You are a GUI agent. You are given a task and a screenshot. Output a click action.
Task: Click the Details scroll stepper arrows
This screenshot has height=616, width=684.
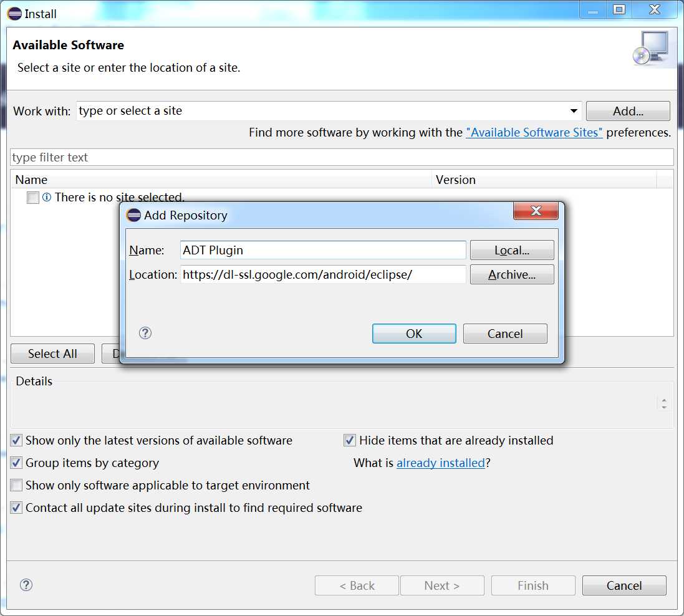[664, 403]
